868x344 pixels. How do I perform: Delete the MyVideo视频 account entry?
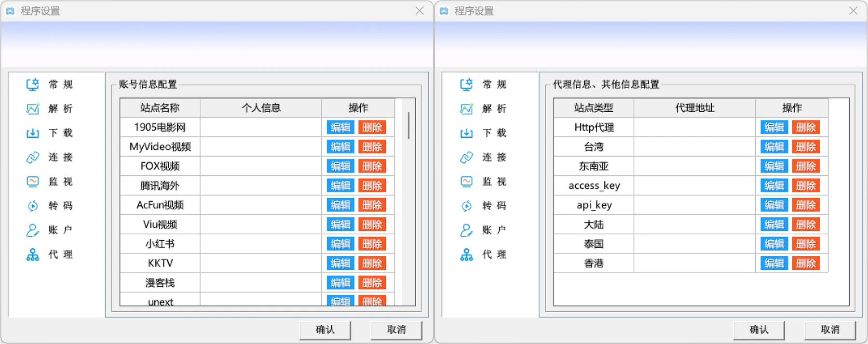[x=372, y=146]
